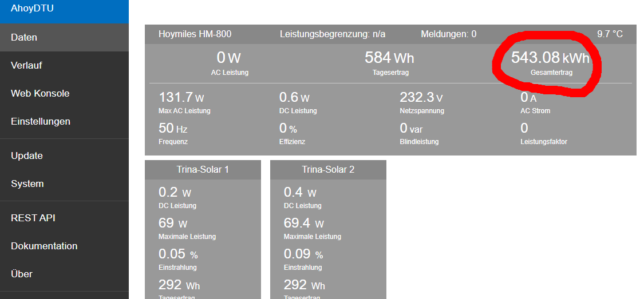Click the 584 Wh Tagesertrag value
Screen dimensions: 644x299
[x=389, y=58]
